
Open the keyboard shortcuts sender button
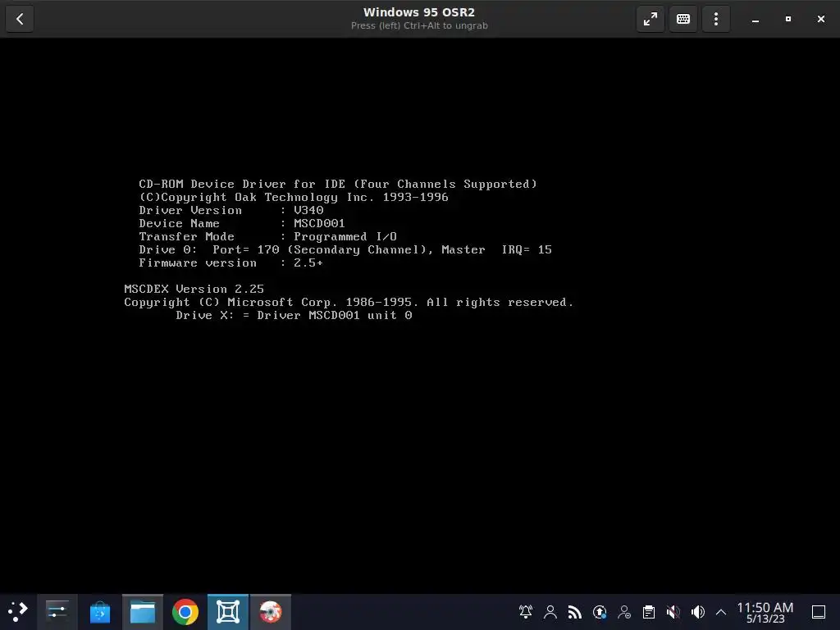coord(683,20)
